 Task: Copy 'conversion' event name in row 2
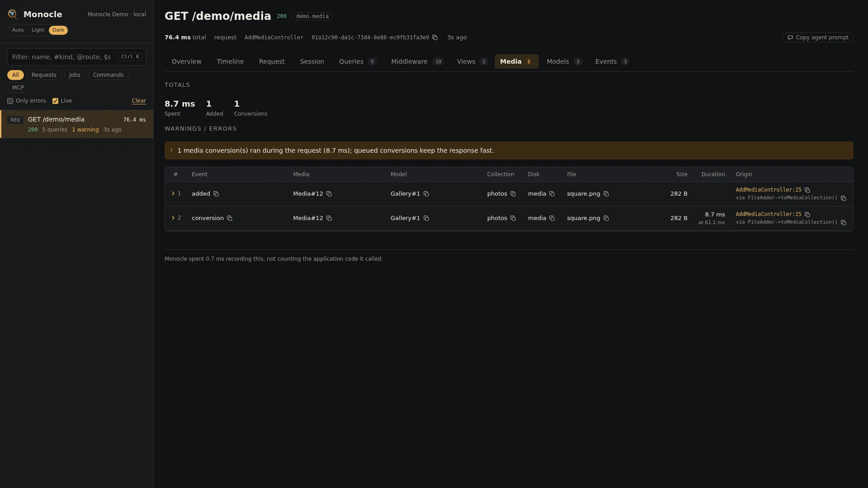(230, 218)
